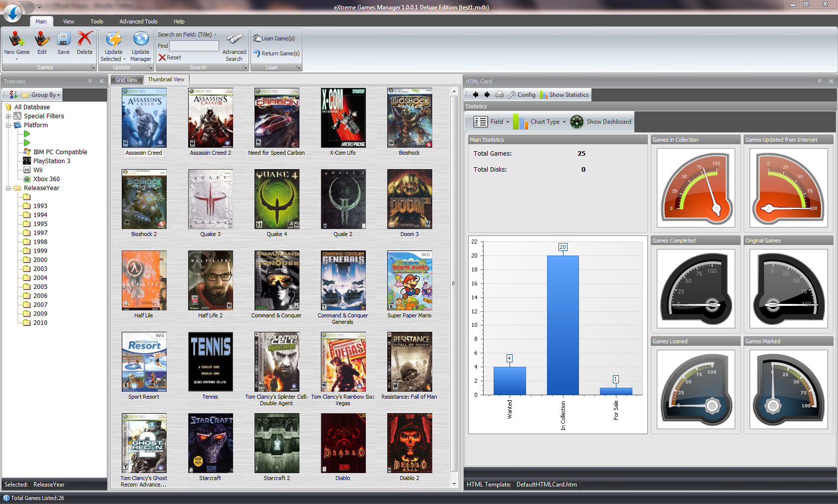Click Return Game(s)
The image size is (838, 504).
coord(277,53)
